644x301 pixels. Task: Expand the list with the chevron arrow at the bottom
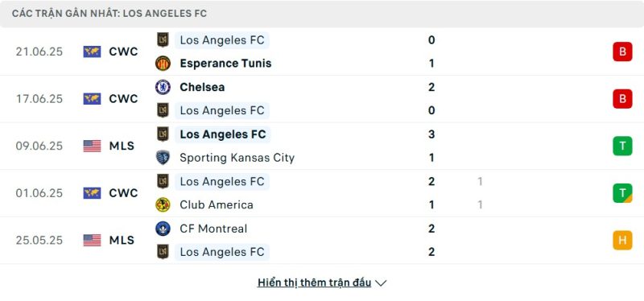[x=381, y=283]
